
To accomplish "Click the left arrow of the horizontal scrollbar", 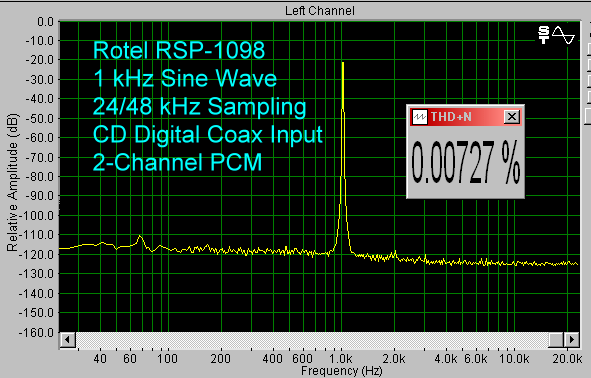I will (67, 340).
